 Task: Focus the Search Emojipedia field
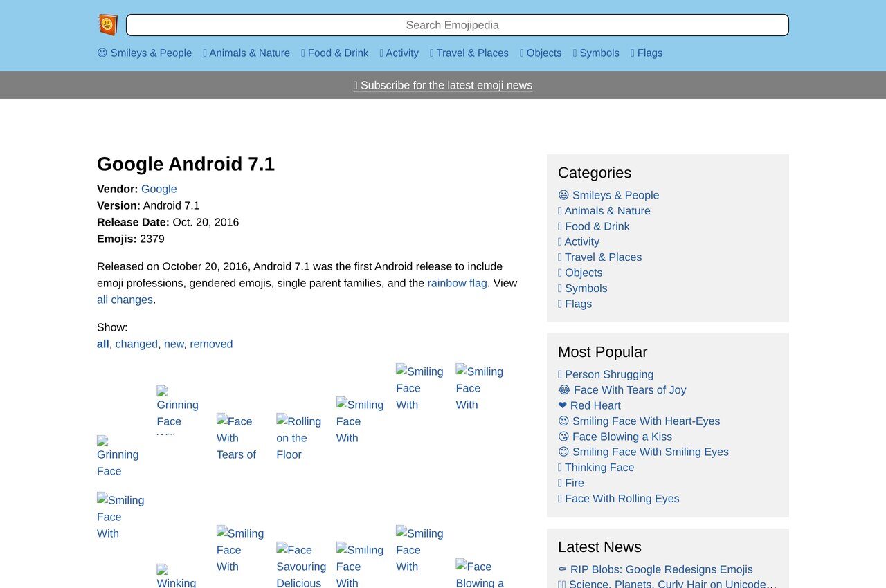coord(458,25)
